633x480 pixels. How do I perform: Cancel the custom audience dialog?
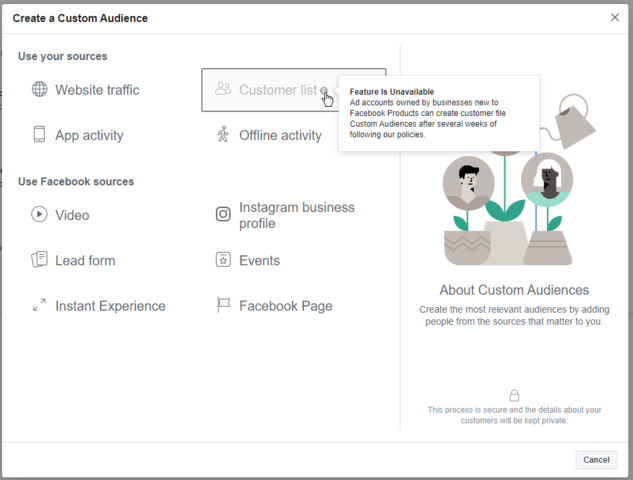click(596, 460)
